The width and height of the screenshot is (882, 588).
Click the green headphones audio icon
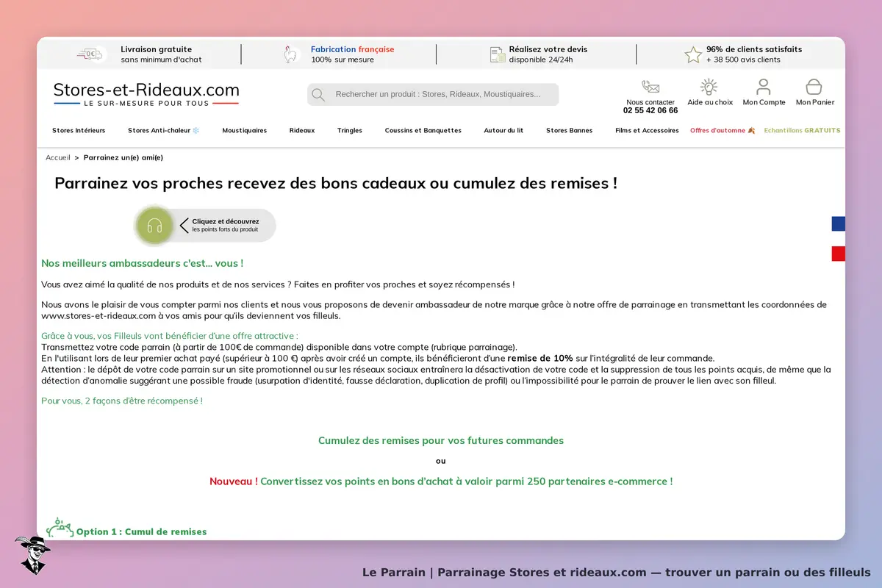click(154, 225)
